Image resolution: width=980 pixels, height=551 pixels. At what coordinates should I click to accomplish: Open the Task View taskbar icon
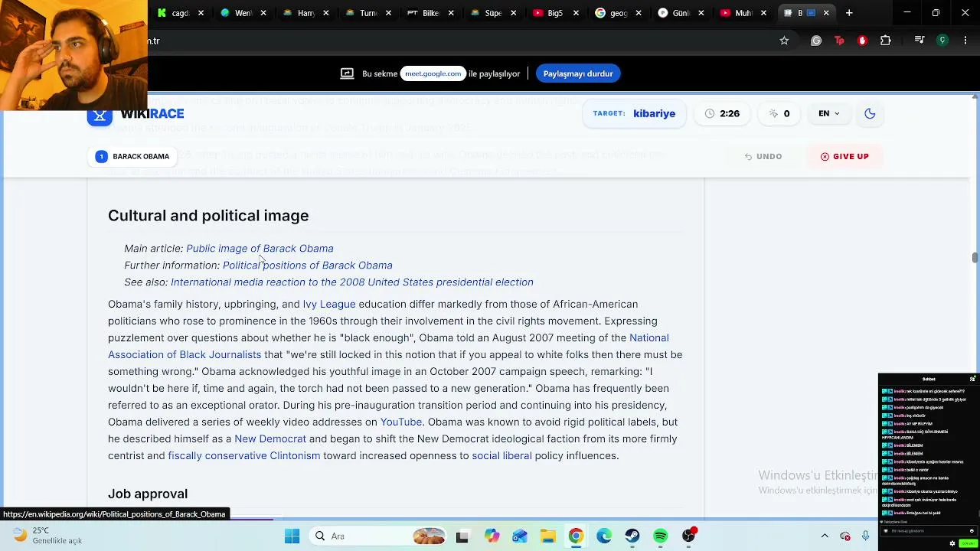pos(462,536)
